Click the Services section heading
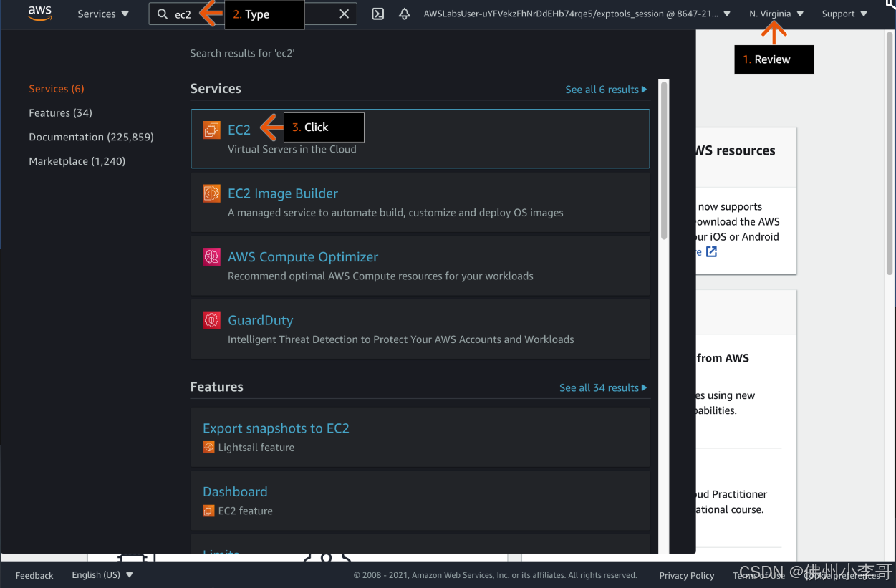Viewport: 896px width, 588px height. coord(216,89)
